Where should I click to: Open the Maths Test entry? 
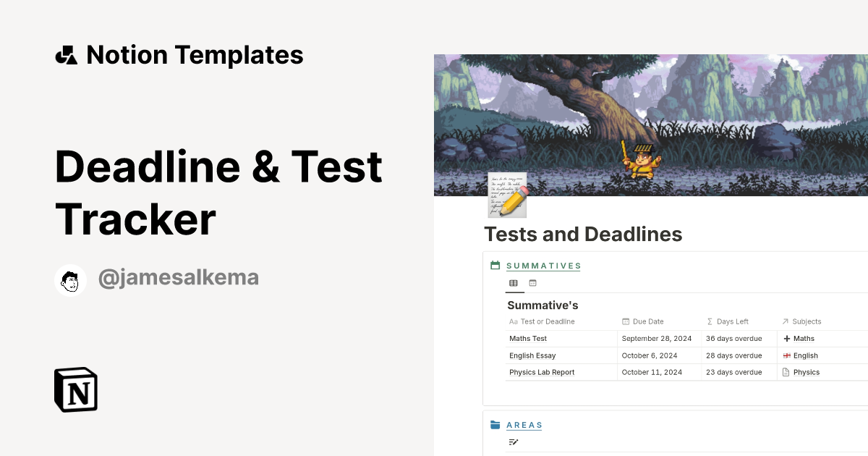pyautogui.click(x=528, y=338)
